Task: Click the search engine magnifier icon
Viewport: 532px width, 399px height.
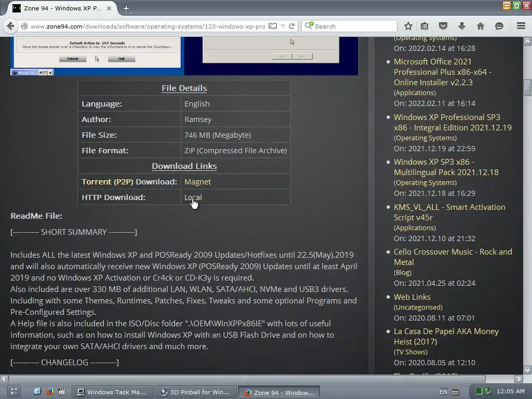Action: click(309, 26)
